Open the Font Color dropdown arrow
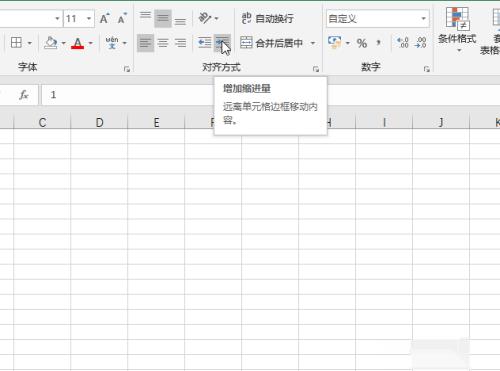 click(x=91, y=43)
